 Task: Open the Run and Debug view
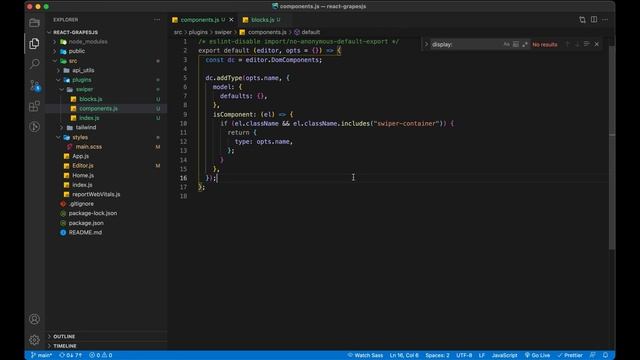pyautogui.click(x=34, y=127)
